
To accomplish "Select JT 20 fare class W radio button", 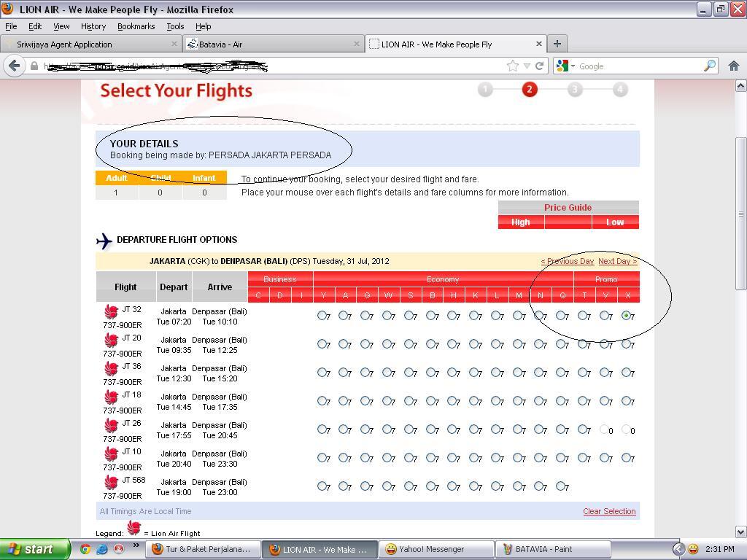I will [x=387, y=344].
